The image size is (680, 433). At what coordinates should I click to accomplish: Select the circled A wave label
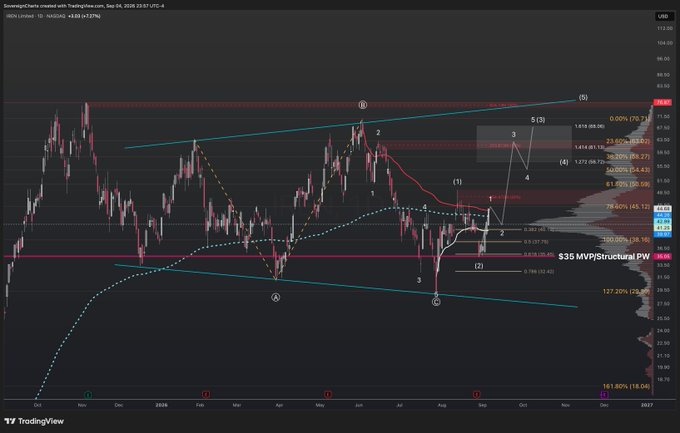[275, 297]
